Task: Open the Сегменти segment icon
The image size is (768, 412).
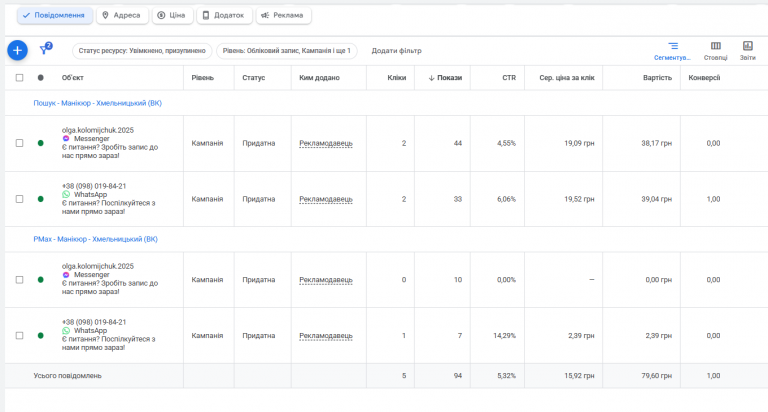Action: (x=673, y=50)
